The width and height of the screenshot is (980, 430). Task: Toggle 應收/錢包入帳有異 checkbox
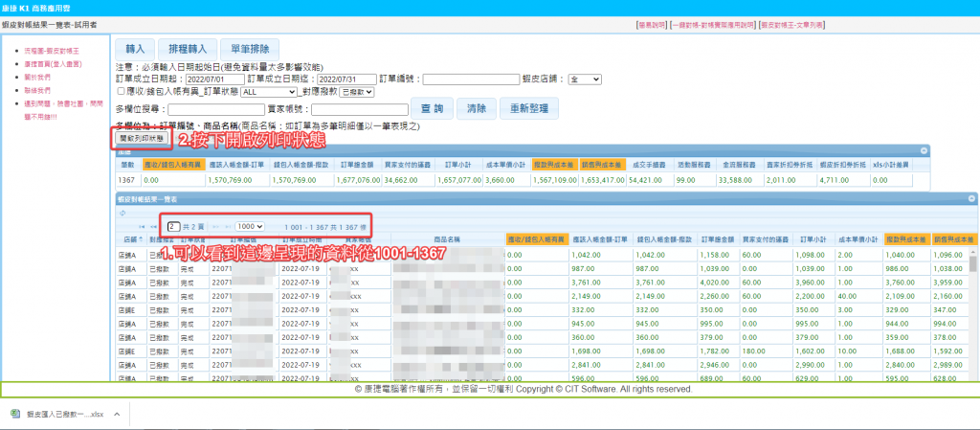(x=120, y=91)
